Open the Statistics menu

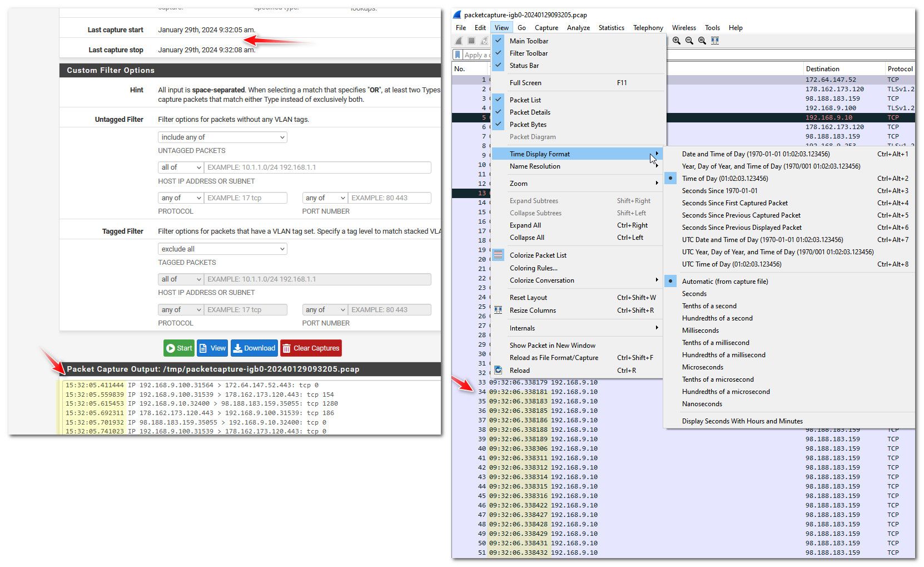[x=612, y=28]
